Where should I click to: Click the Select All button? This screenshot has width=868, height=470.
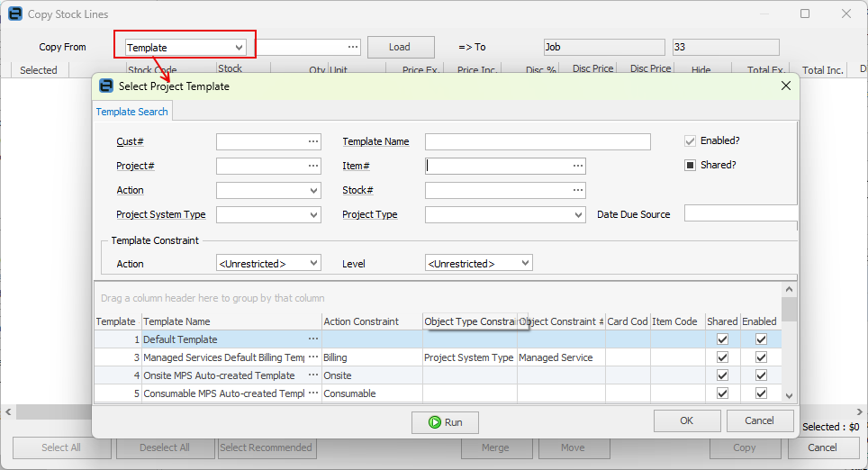61,447
